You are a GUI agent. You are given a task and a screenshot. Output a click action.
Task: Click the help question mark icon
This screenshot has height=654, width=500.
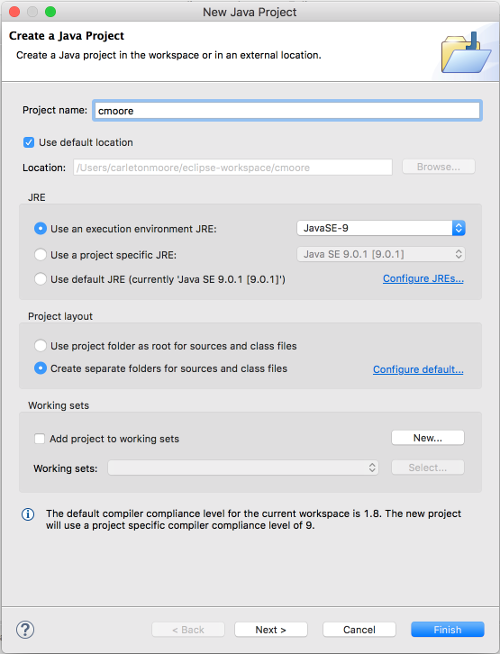(25, 629)
